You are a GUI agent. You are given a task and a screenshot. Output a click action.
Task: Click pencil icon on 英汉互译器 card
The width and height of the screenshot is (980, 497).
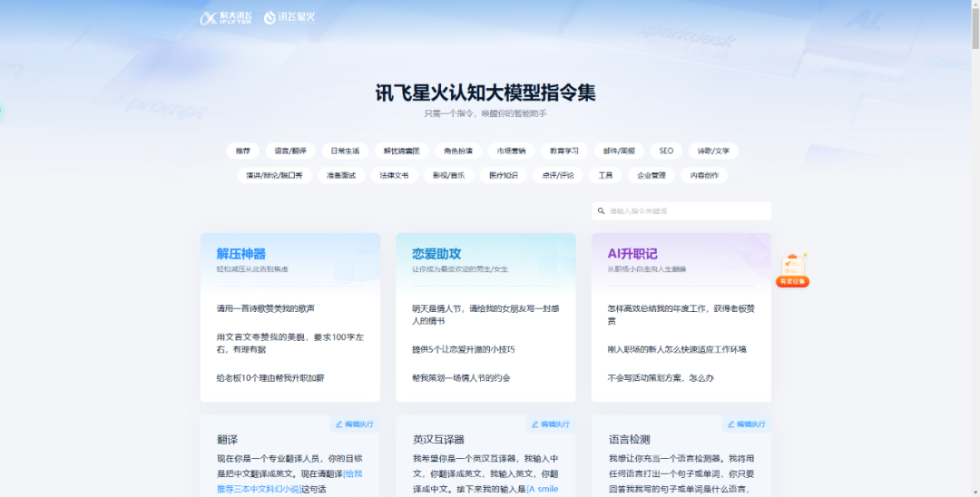tap(534, 424)
